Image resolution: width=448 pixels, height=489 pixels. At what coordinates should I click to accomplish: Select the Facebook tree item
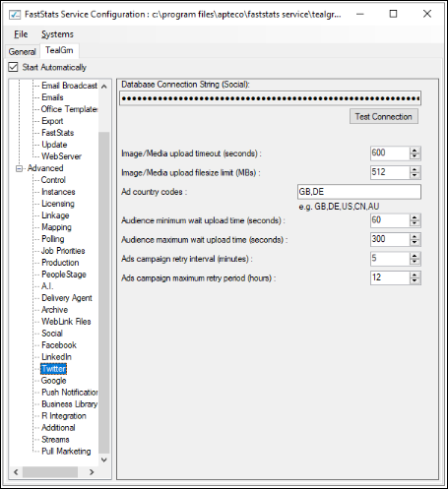[x=59, y=345]
